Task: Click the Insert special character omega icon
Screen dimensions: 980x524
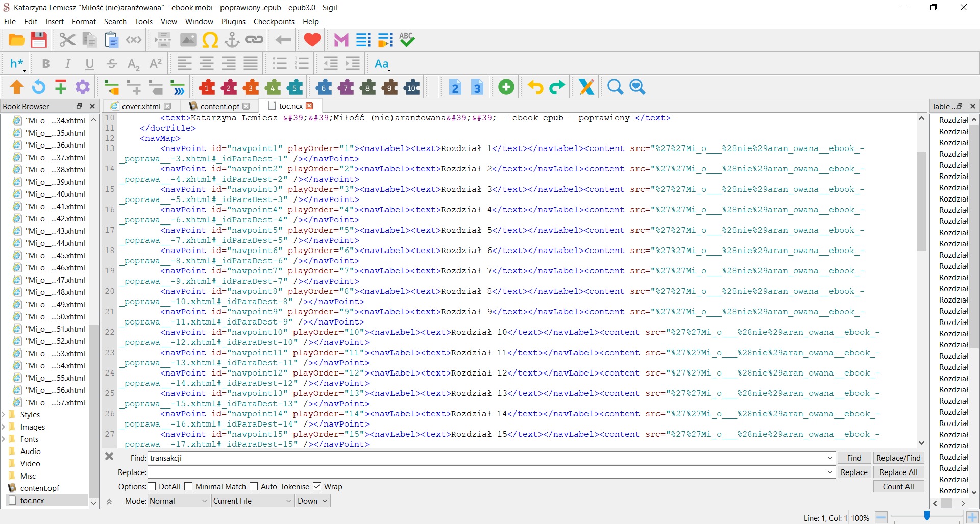Action: coord(210,40)
